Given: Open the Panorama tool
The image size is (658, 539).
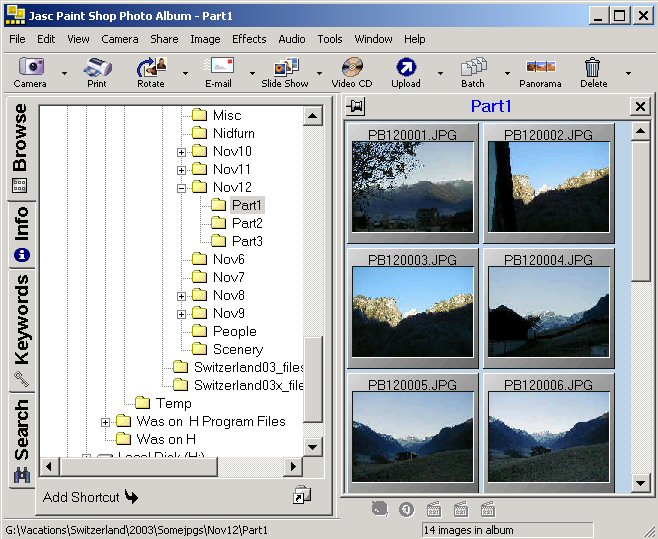Looking at the screenshot, I should 540,71.
